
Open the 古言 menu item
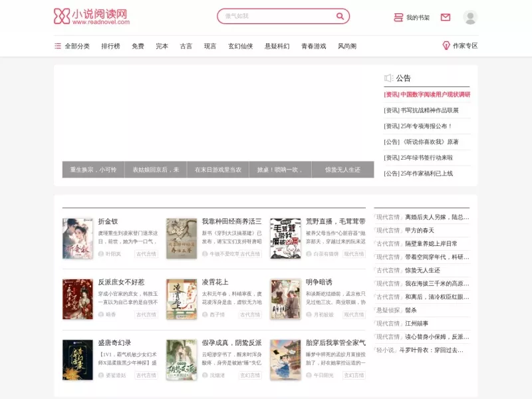click(186, 46)
